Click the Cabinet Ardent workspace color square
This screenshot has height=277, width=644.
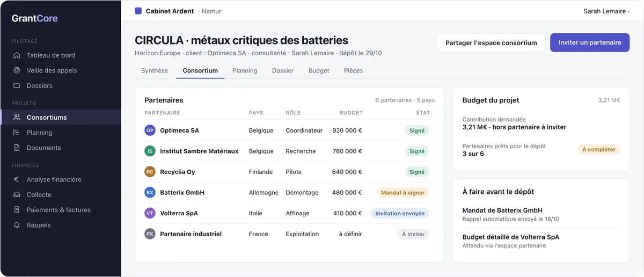point(138,11)
